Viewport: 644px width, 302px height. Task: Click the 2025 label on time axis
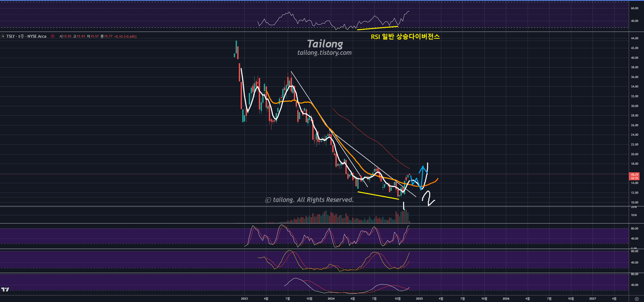[419, 299]
